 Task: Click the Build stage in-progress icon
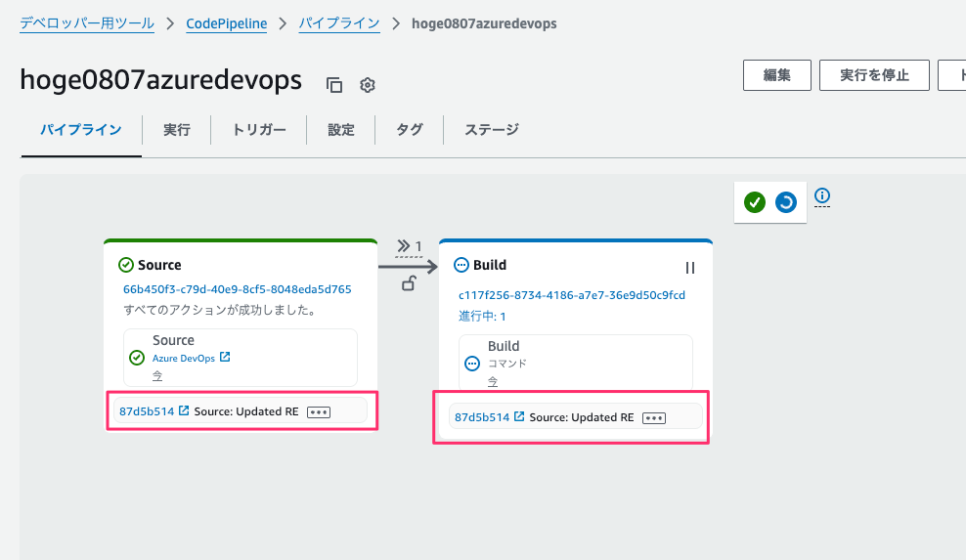tap(461, 265)
